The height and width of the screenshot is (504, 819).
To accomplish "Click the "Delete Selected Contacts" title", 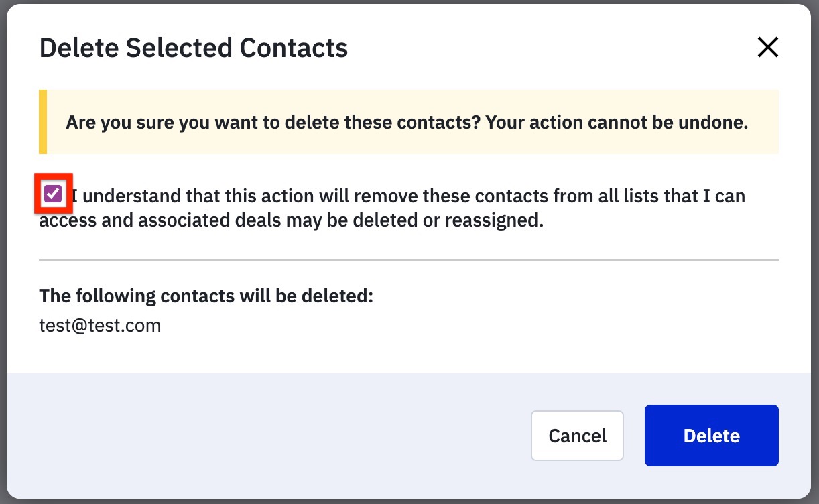I will [193, 48].
